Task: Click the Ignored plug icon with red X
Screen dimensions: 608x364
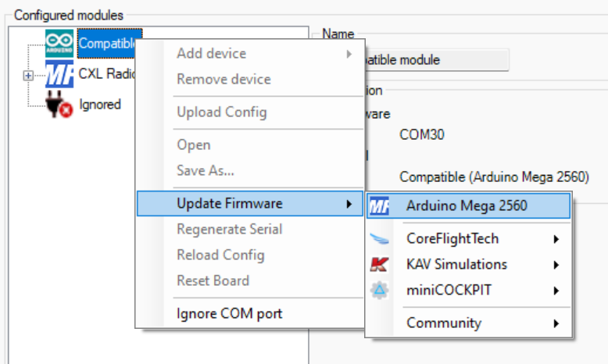Action: (x=59, y=105)
